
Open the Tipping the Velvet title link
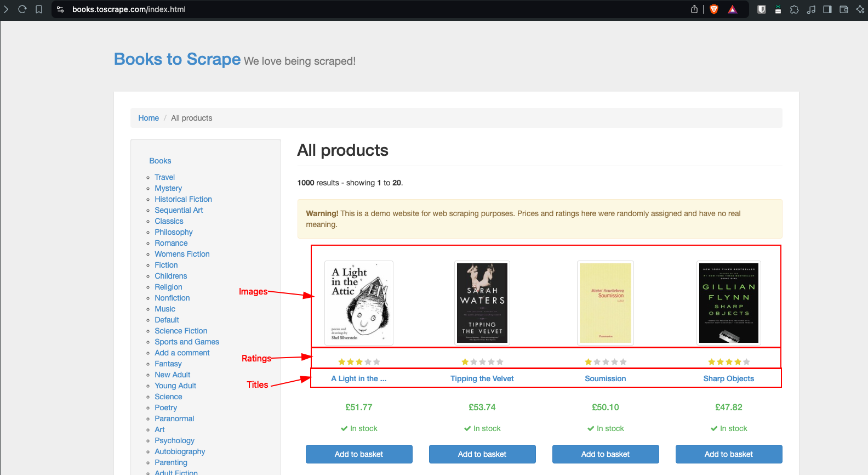[x=482, y=378]
